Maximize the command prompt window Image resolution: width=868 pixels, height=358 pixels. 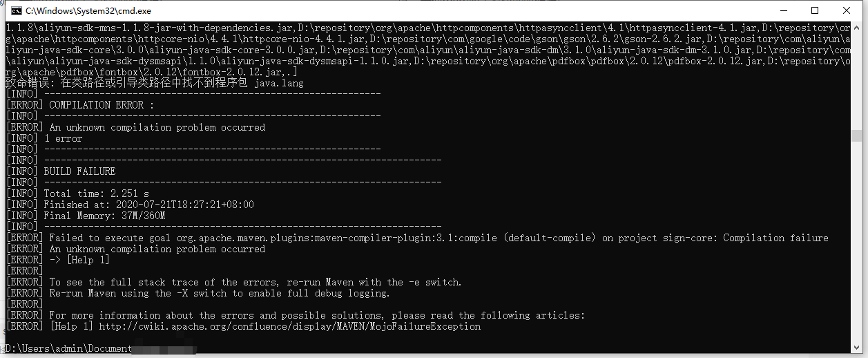tap(815, 10)
